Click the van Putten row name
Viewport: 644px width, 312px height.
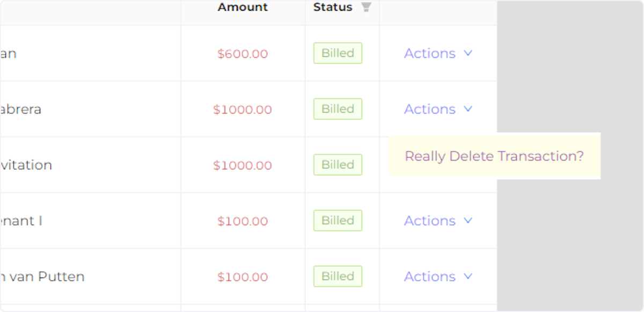click(x=42, y=277)
